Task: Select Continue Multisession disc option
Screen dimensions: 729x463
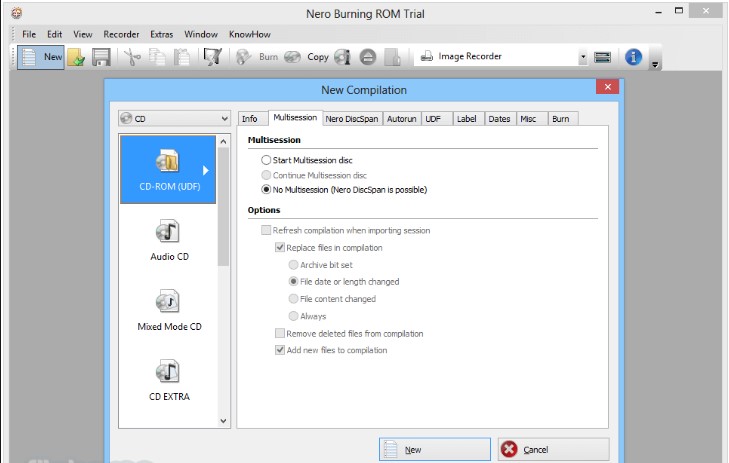Action: tap(314, 175)
